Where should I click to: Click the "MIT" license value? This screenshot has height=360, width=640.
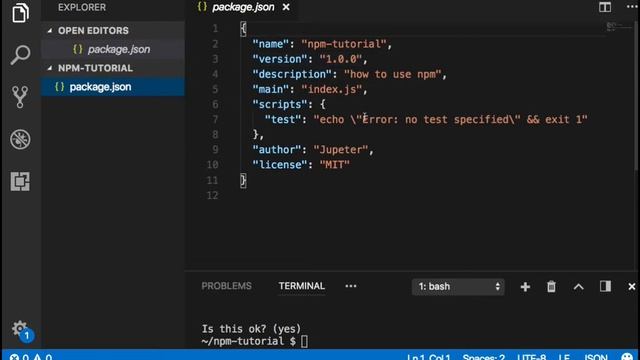pyautogui.click(x=334, y=165)
